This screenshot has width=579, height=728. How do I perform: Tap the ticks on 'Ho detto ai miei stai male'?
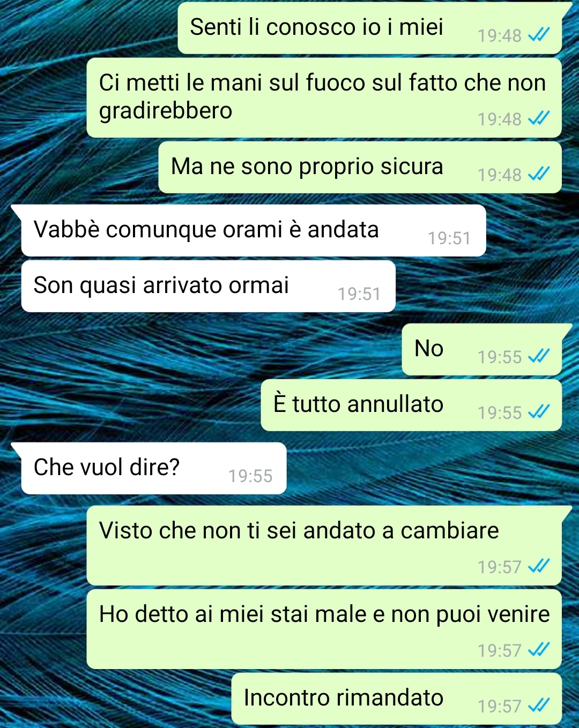[539, 650]
